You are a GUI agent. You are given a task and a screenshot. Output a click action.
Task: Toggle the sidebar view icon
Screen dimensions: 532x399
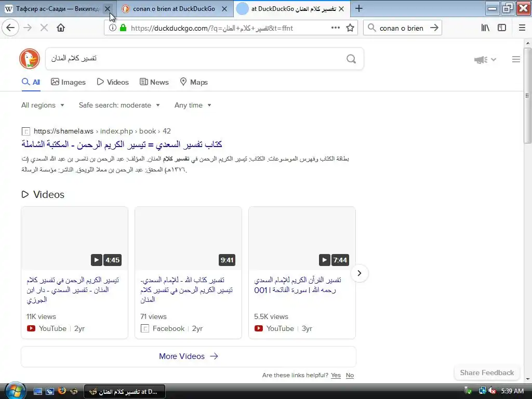pos(502,28)
